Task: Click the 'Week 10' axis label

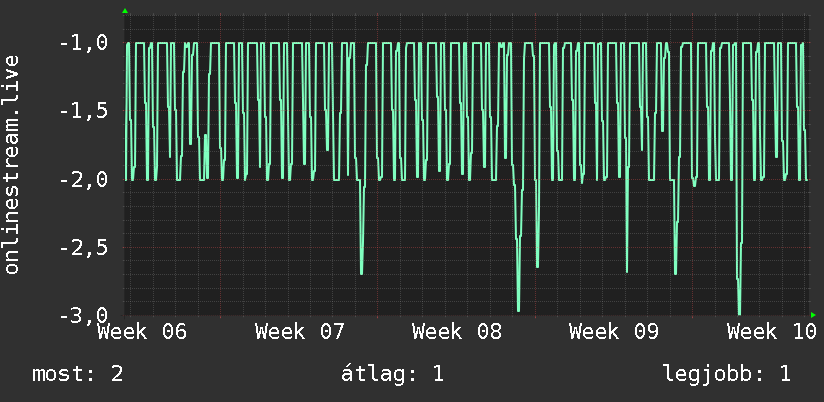Action: click(x=771, y=332)
